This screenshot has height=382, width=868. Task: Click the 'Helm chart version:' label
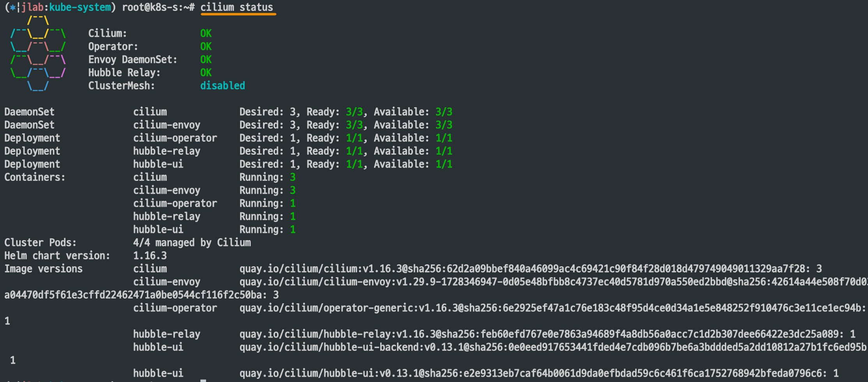(57, 256)
